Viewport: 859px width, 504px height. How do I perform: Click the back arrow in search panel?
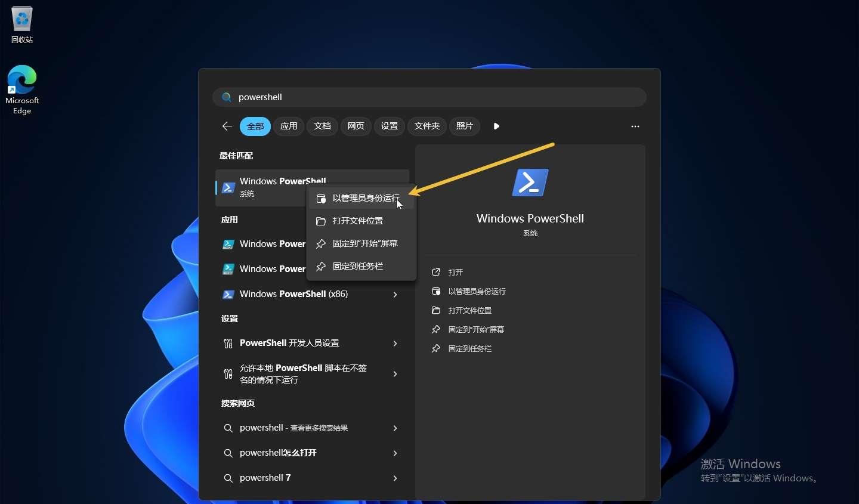[x=227, y=126]
